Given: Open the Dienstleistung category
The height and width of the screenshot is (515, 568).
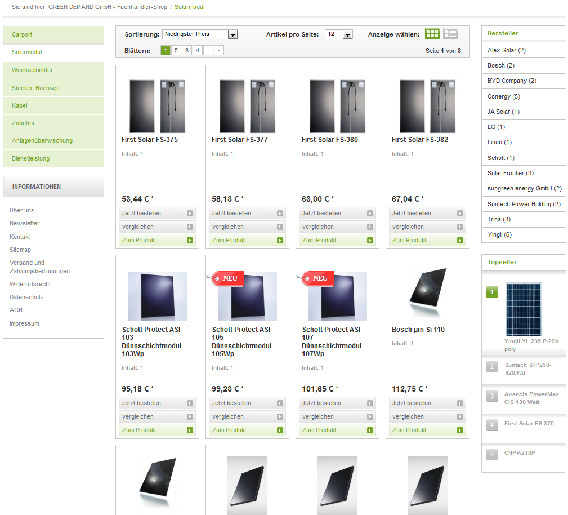Looking at the screenshot, I should pos(53,159).
